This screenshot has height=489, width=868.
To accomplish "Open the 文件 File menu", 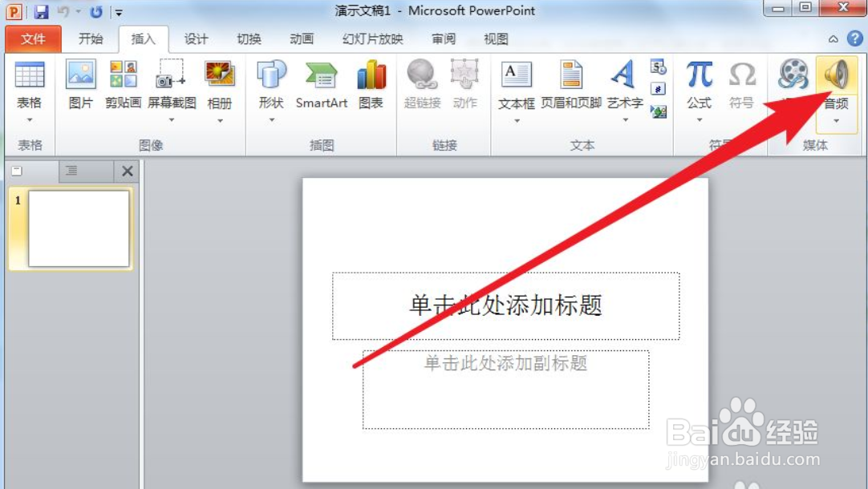I will point(33,38).
